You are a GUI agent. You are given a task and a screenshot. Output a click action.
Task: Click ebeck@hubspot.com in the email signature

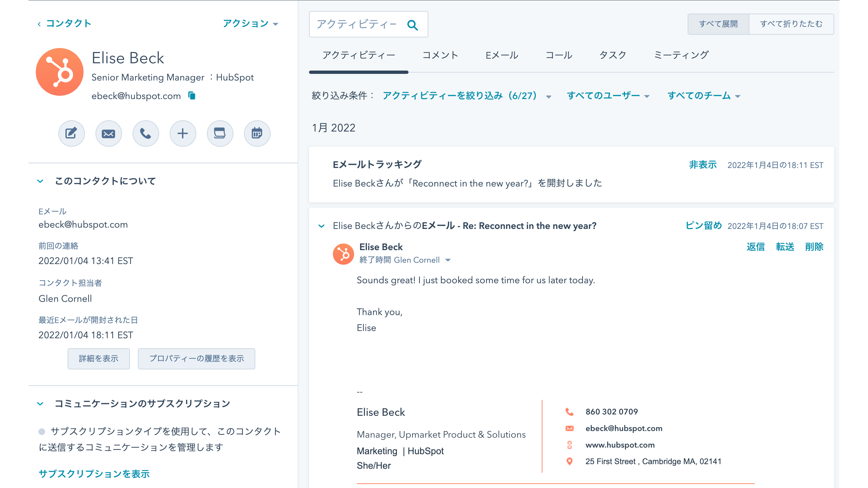point(624,428)
